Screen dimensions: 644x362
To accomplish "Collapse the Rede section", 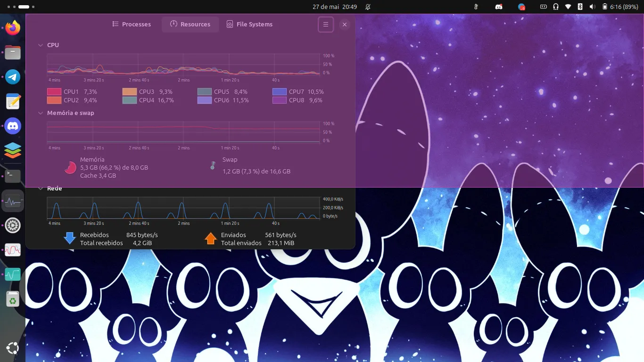I will point(41,189).
